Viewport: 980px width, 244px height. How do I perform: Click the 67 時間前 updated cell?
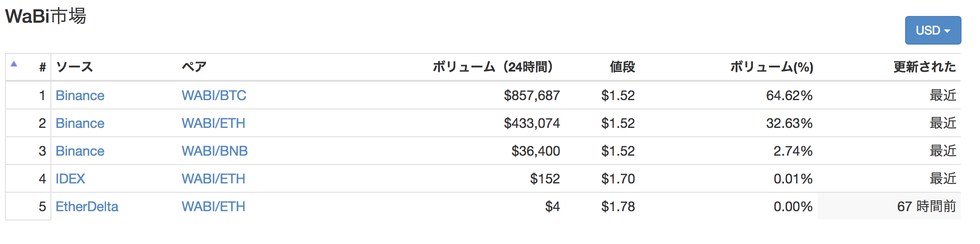click(x=889, y=206)
